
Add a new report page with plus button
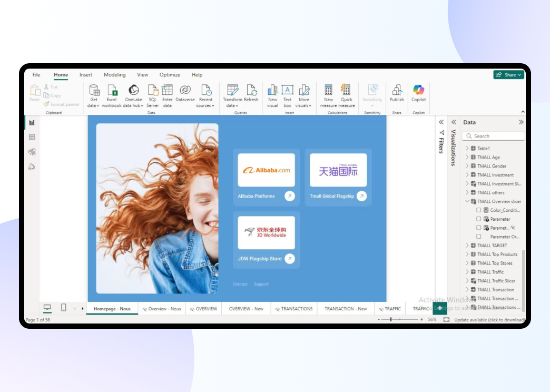coord(440,308)
